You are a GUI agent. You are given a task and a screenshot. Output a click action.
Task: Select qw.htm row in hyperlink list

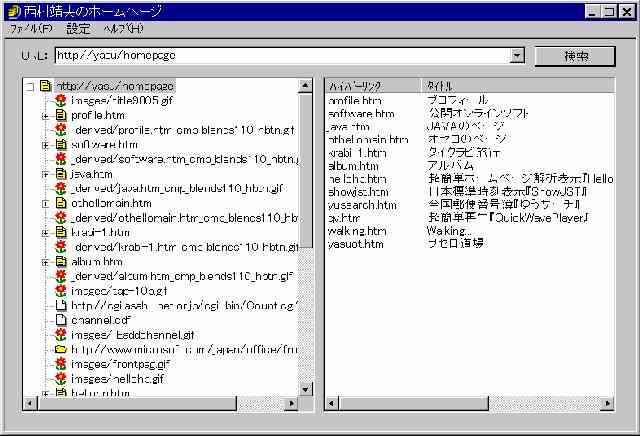point(344,218)
